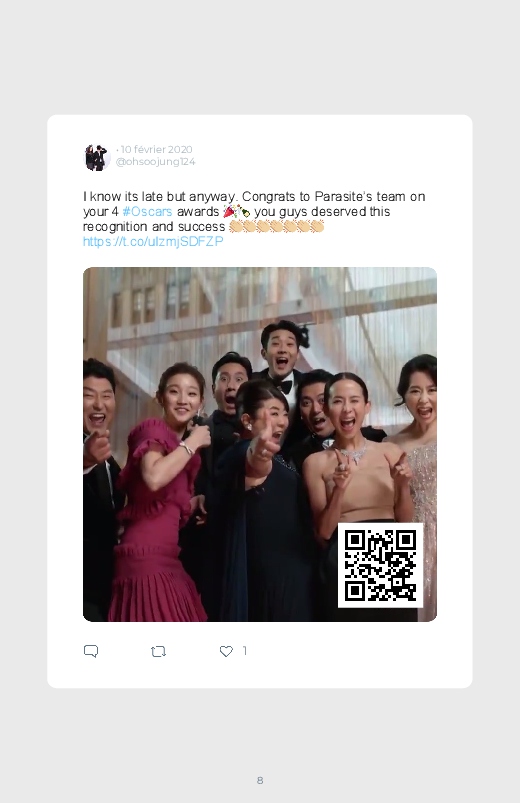Click the 10 février 2020 date
Viewport: 520px width, 803px height.
pos(156,150)
